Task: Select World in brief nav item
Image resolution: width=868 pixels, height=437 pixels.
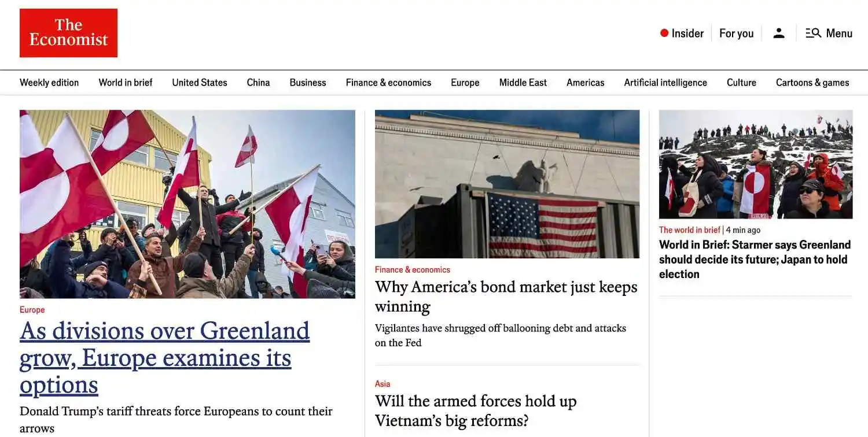Action: [126, 83]
